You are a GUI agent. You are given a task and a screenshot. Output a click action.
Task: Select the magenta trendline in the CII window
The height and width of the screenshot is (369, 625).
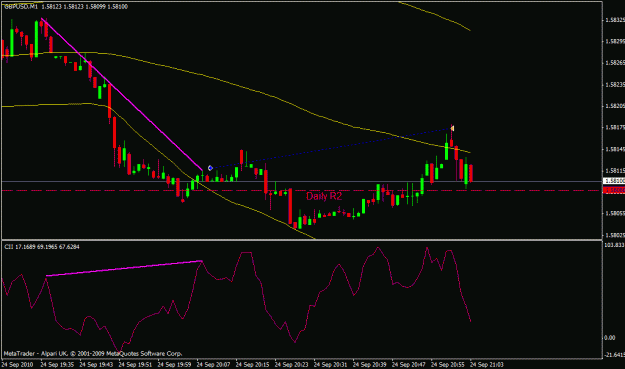tap(124, 268)
